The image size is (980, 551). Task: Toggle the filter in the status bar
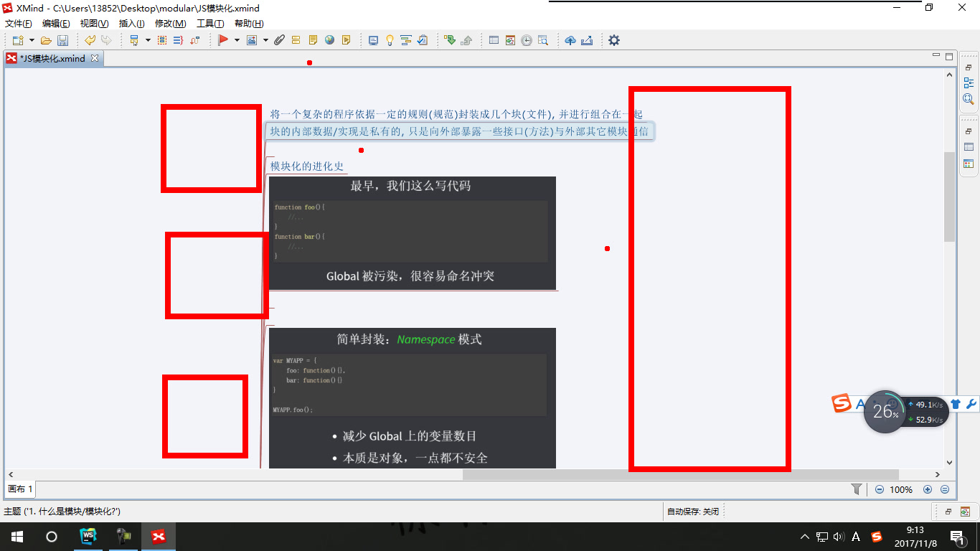click(856, 489)
